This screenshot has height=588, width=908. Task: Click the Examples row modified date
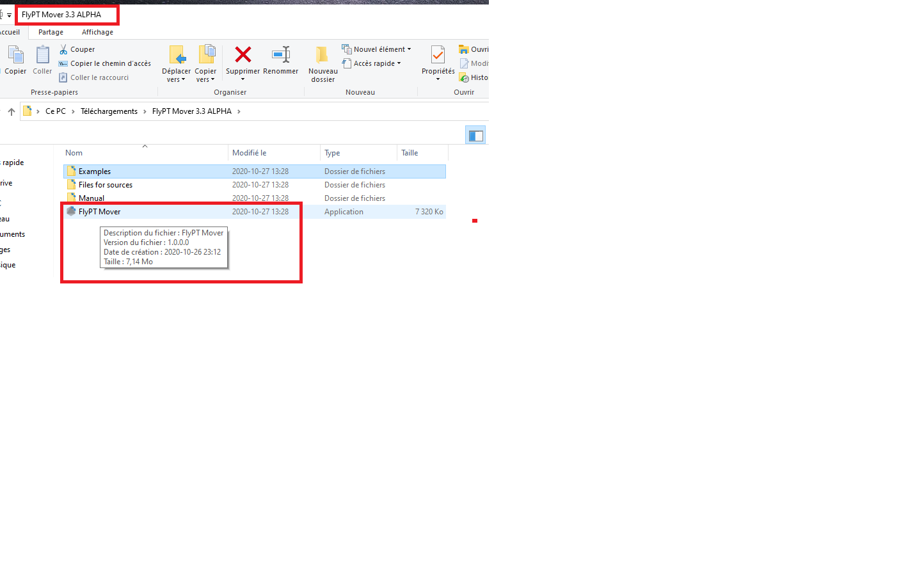[260, 171]
